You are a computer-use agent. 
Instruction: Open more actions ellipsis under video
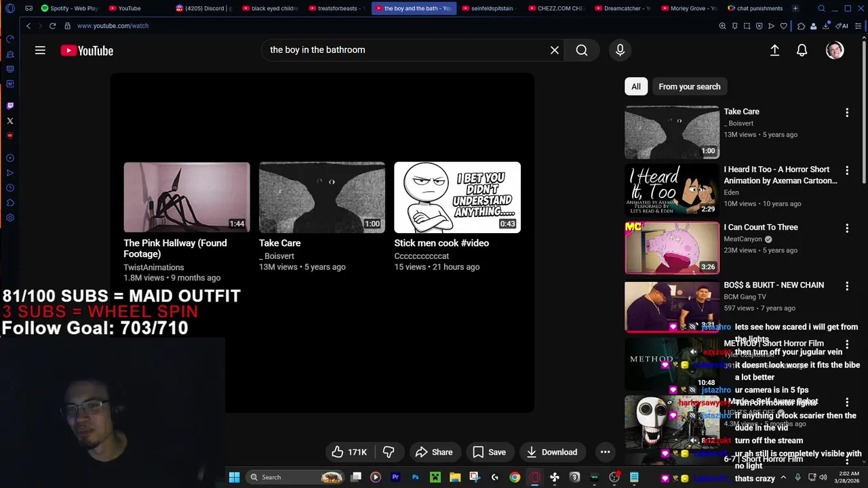tap(606, 452)
